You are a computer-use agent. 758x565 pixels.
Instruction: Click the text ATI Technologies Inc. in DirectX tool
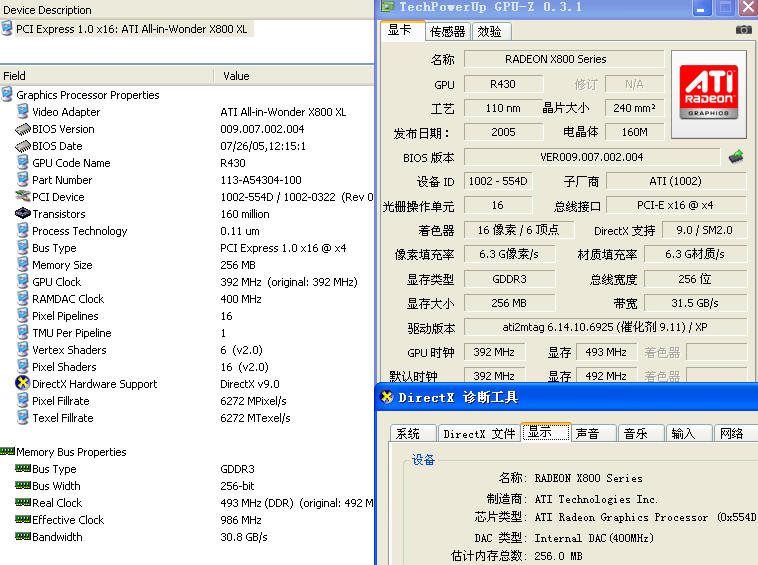tap(596, 499)
